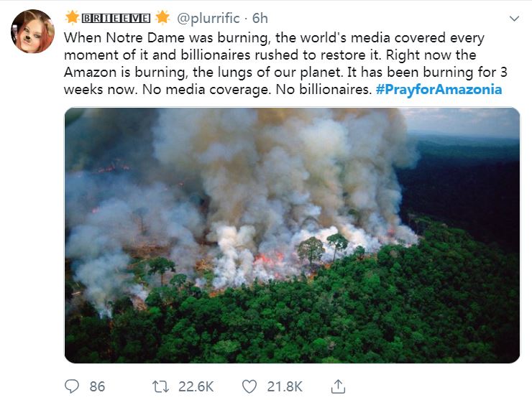This screenshot has height=400, width=532.
Task: Retweet this Amazon fire tweet
Action: (x=160, y=386)
